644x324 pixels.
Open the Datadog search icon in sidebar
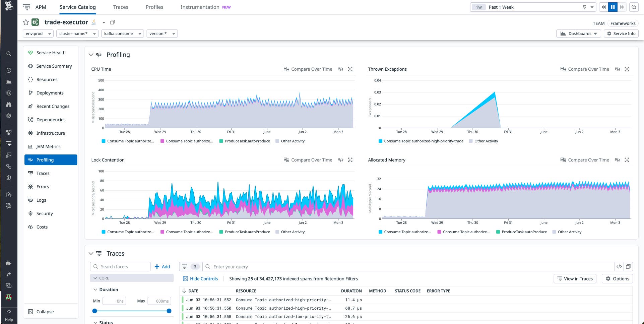(9, 54)
